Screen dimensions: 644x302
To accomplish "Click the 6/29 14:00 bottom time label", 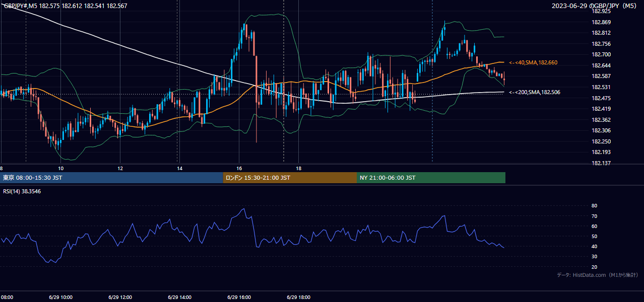I will tap(179, 297).
